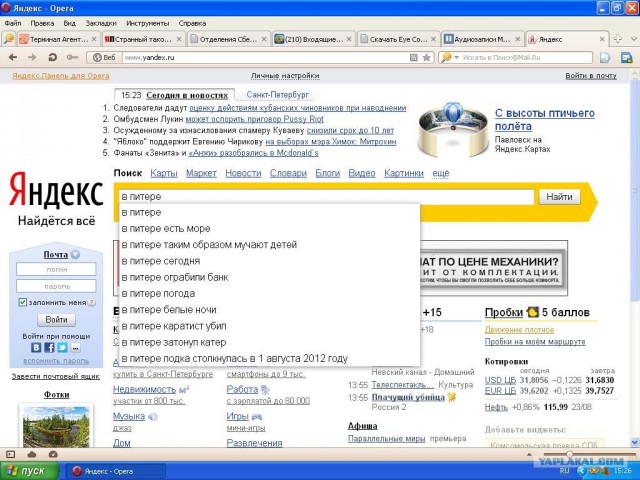Viewport: 640px width, 480px height.
Task: Open the Закладки menu
Action: click(x=100, y=21)
